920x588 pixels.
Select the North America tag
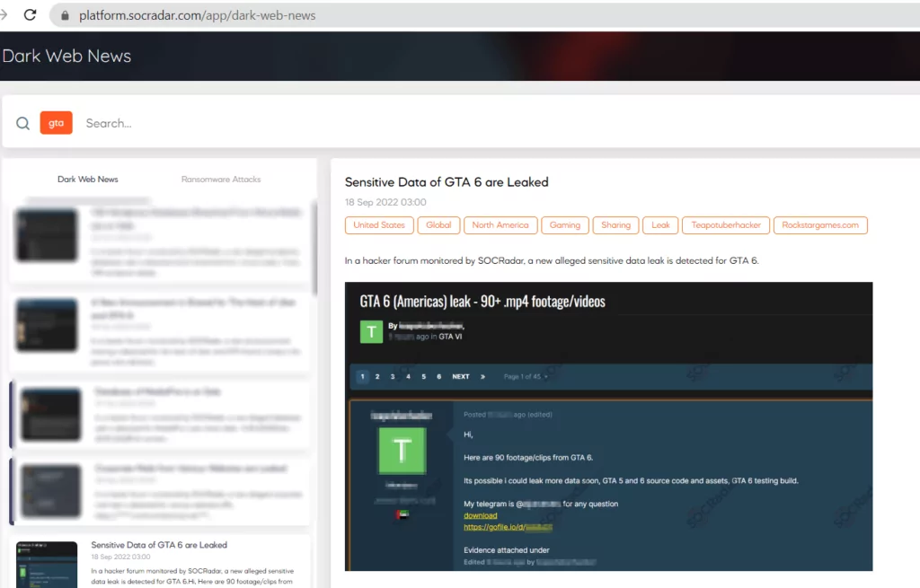pos(500,225)
